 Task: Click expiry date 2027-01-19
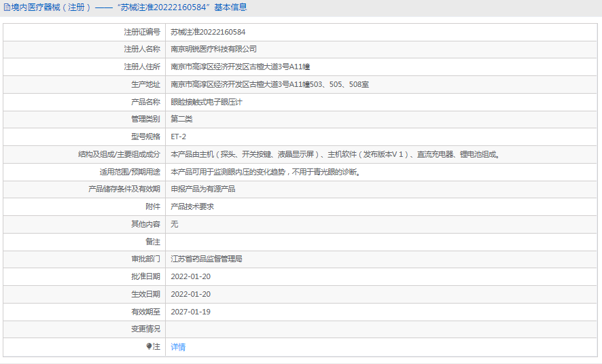191,312
